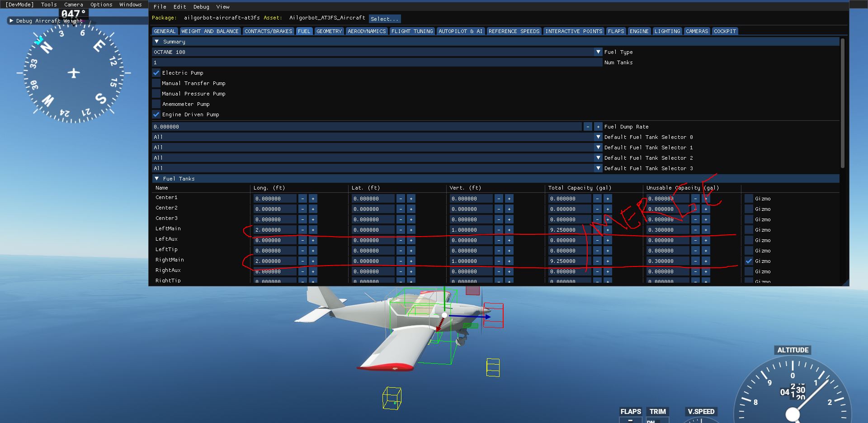This screenshot has height=423, width=868.
Task: Click the Select... asset button
Action: [x=385, y=19]
